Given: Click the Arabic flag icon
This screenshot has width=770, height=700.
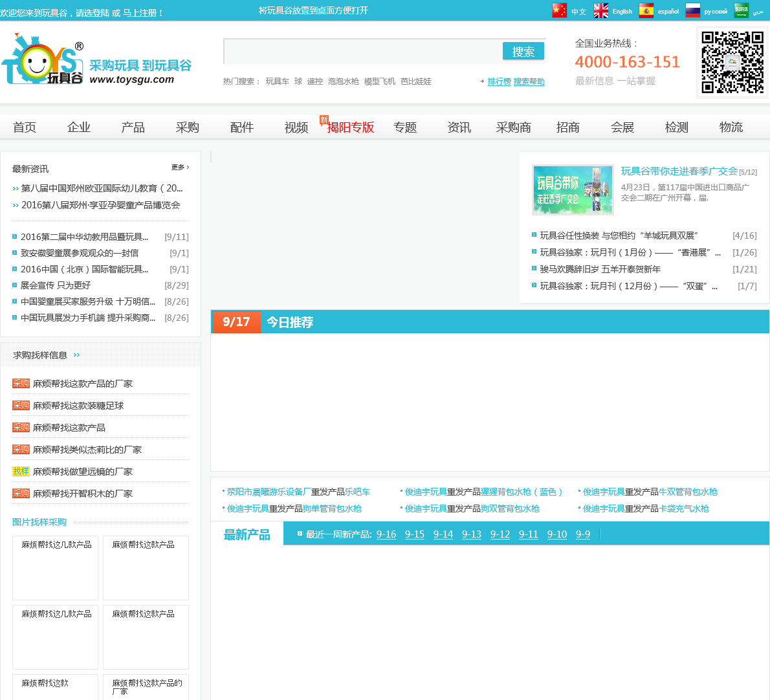Looking at the screenshot, I should pos(741,10).
